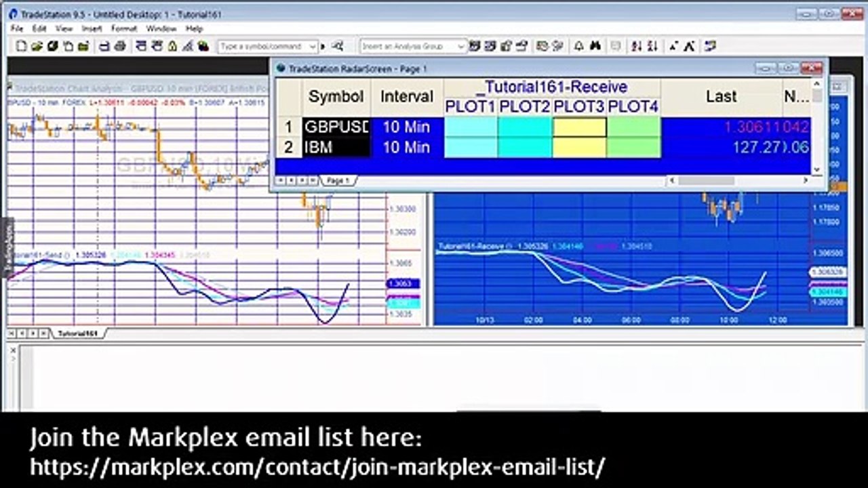Click the light cyan PLOT1 cell for GBPUSD
868x488 pixels.
pyautogui.click(x=471, y=127)
